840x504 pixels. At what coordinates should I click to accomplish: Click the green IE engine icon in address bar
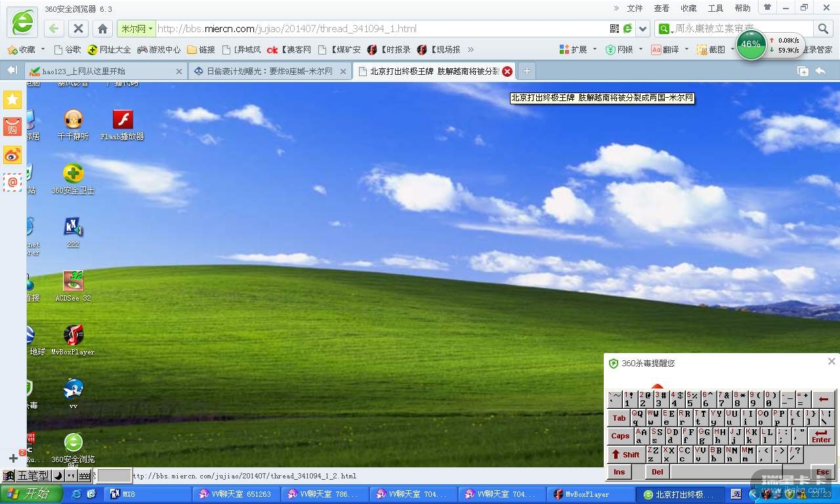[x=628, y=28]
